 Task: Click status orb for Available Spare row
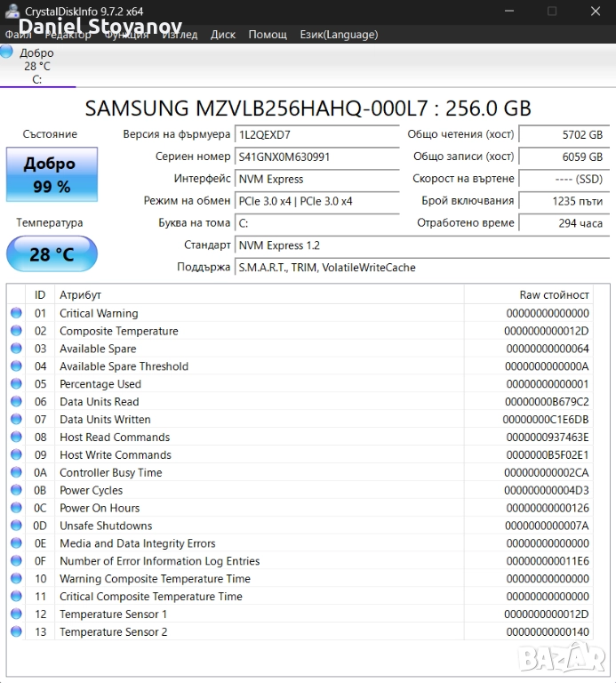point(16,348)
